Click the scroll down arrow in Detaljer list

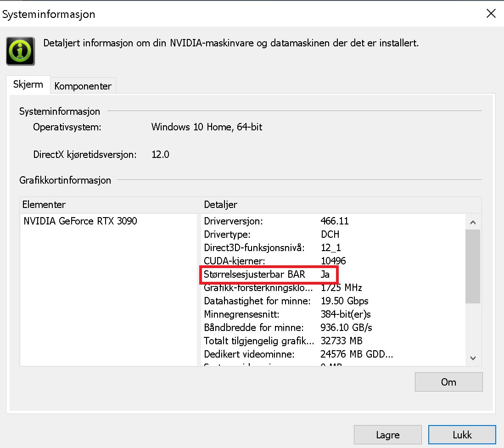tap(472, 358)
